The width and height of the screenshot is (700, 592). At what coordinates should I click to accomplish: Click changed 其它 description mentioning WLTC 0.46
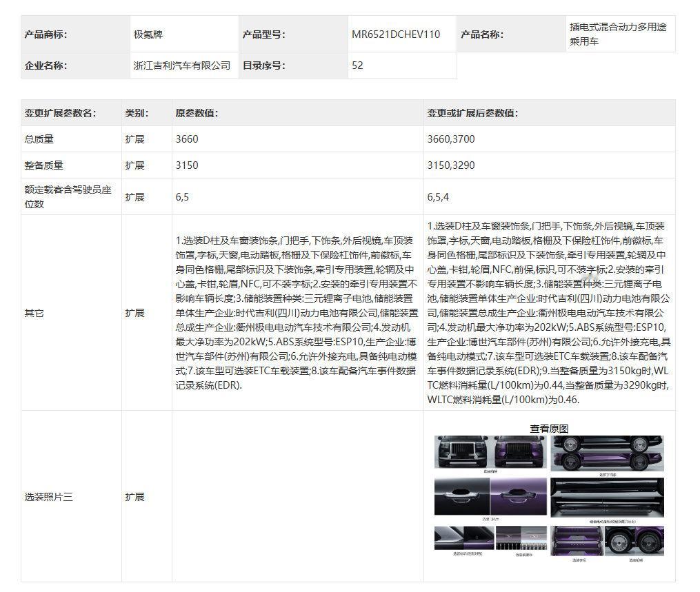[549, 313]
